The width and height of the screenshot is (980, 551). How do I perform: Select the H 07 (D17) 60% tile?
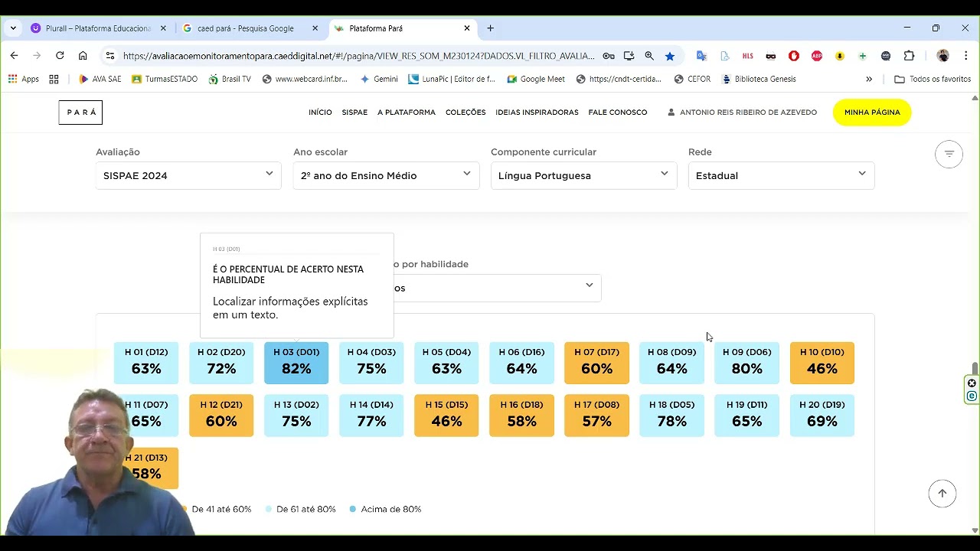click(596, 363)
